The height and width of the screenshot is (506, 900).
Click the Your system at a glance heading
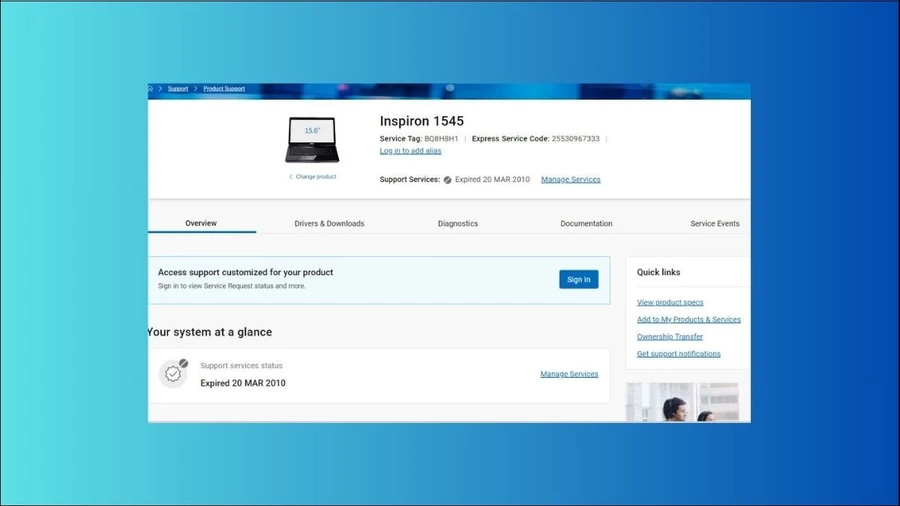coord(210,332)
